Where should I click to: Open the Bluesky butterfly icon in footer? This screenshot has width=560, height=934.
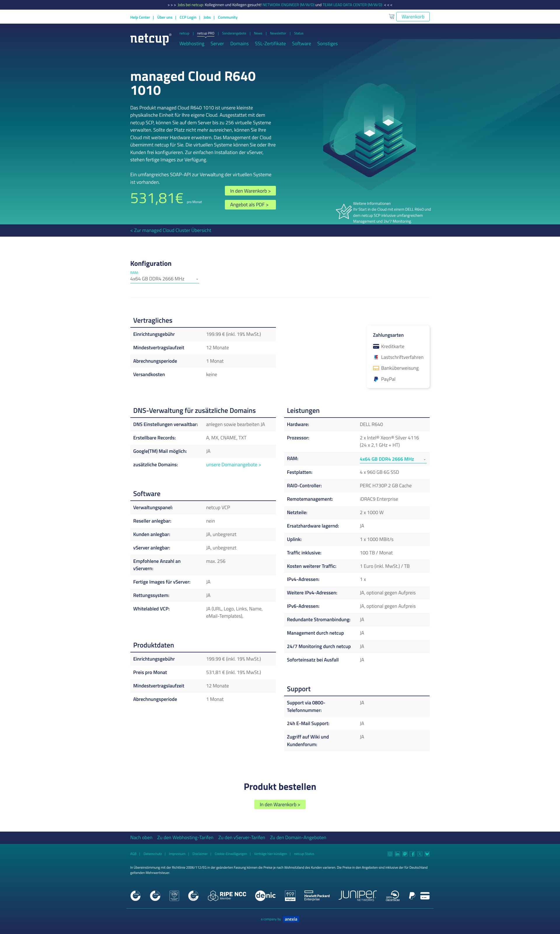tap(427, 854)
